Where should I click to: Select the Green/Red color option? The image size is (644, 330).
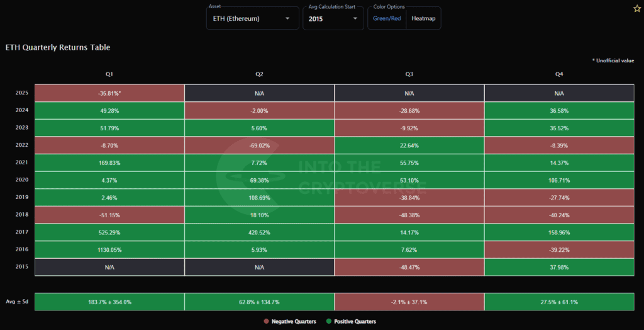click(x=387, y=18)
